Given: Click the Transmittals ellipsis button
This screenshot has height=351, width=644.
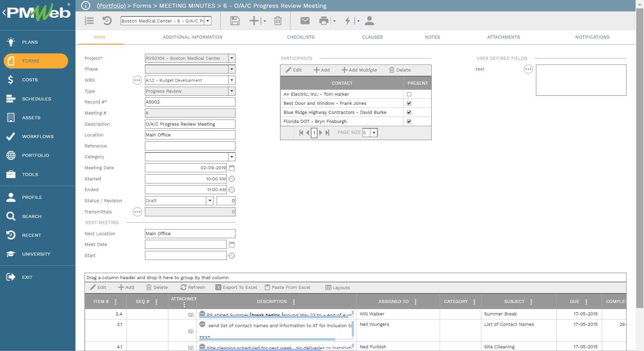Looking at the screenshot, I should 137,212.
